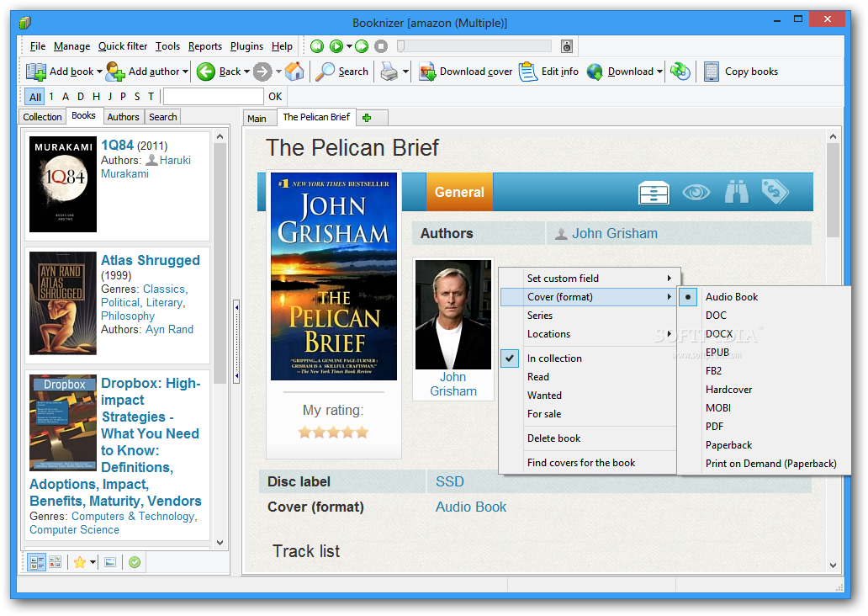Click the Download cover icon

point(427,72)
